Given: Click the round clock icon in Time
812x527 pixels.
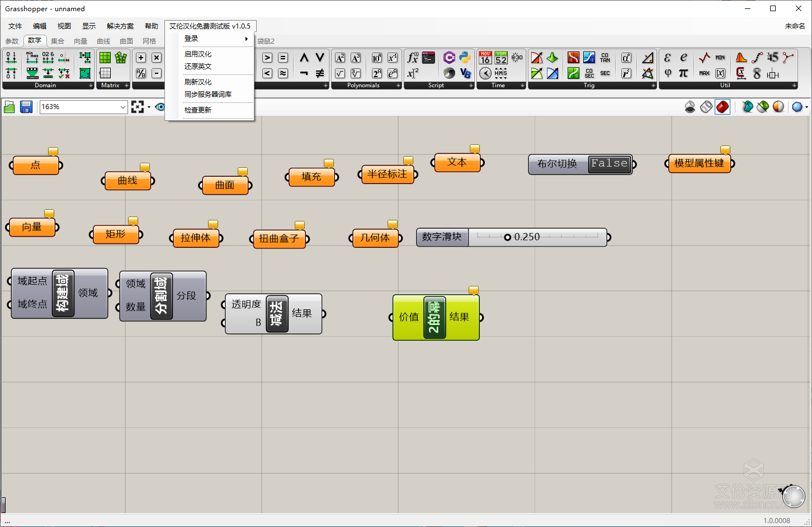Looking at the screenshot, I should [x=485, y=73].
